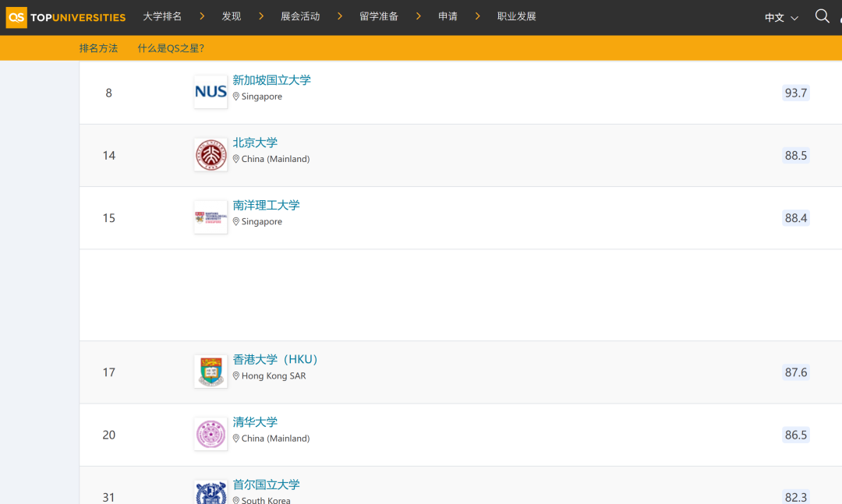The image size is (842, 504).
Task: Open the 中文 language dropdown
Action: point(781,18)
